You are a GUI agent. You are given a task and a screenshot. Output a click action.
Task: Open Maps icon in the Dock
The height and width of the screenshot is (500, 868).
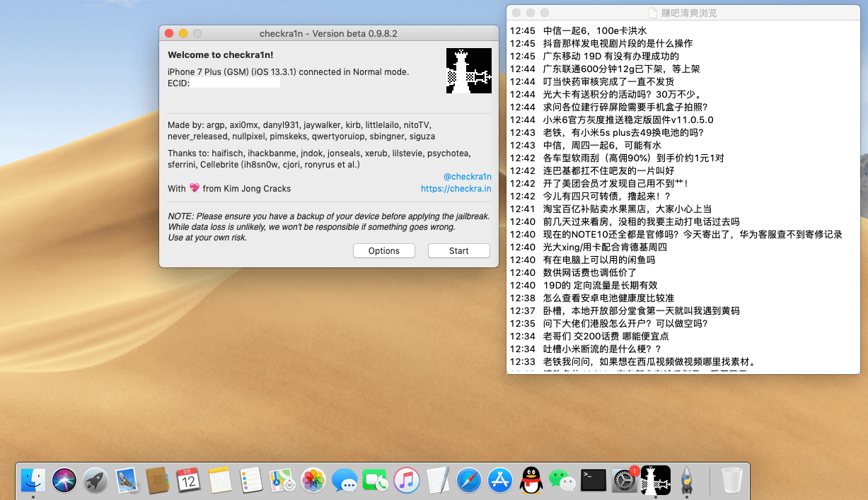282,480
